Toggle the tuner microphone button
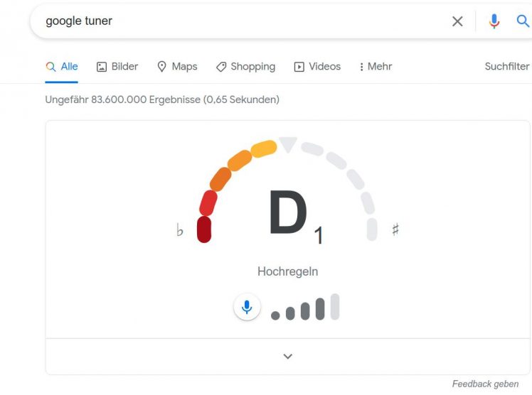 [x=247, y=308]
